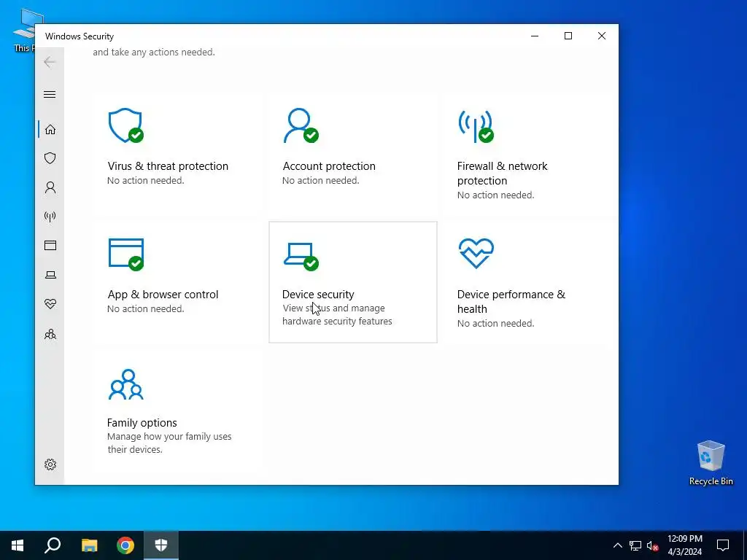747x560 pixels.
Task: Open taskbar search magnifier
Action: 53,545
